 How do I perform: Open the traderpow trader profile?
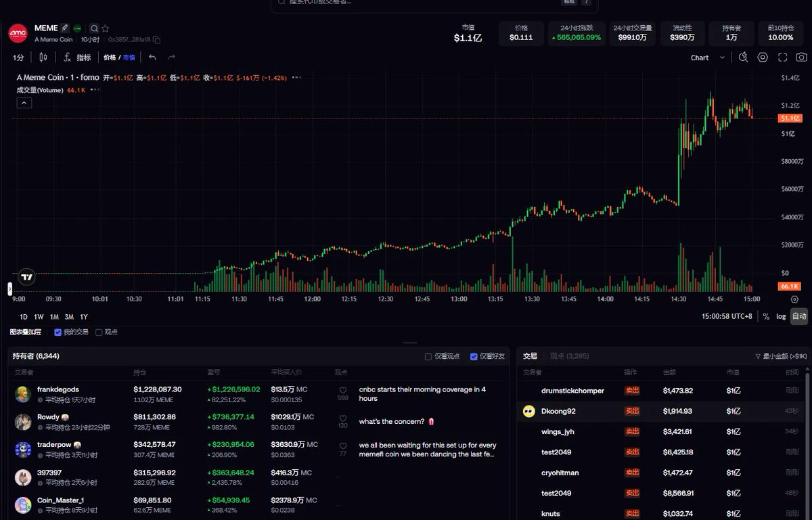[x=53, y=445]
